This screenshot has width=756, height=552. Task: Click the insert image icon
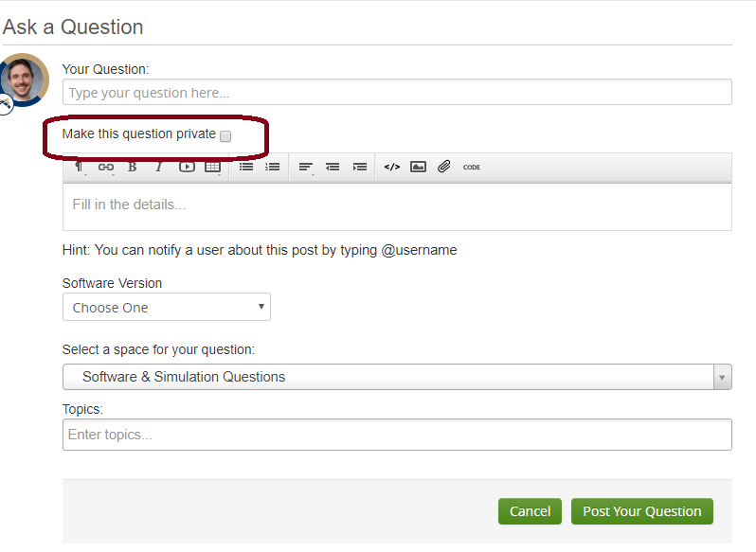point(418,167)
